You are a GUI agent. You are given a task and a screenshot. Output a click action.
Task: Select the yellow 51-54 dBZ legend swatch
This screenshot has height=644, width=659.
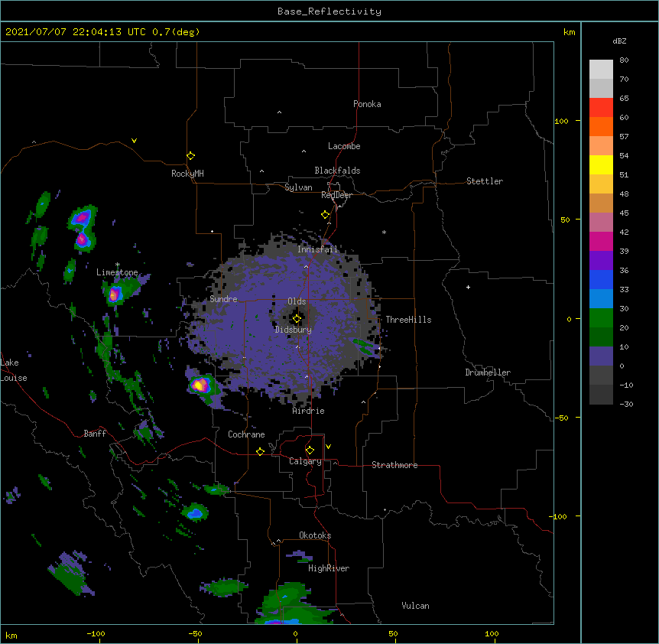(x=601, y=164)
